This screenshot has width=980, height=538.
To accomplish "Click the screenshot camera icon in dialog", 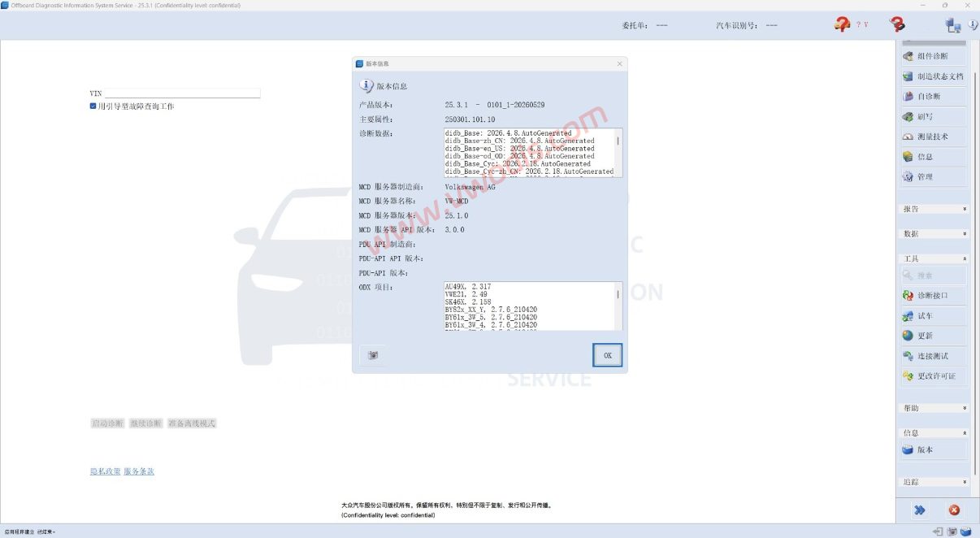I will (373, 355).
